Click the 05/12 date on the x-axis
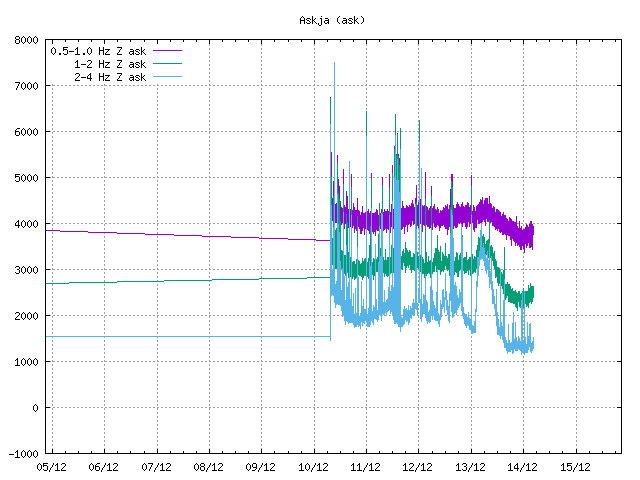640x480 pixels. tap(52, 467)
